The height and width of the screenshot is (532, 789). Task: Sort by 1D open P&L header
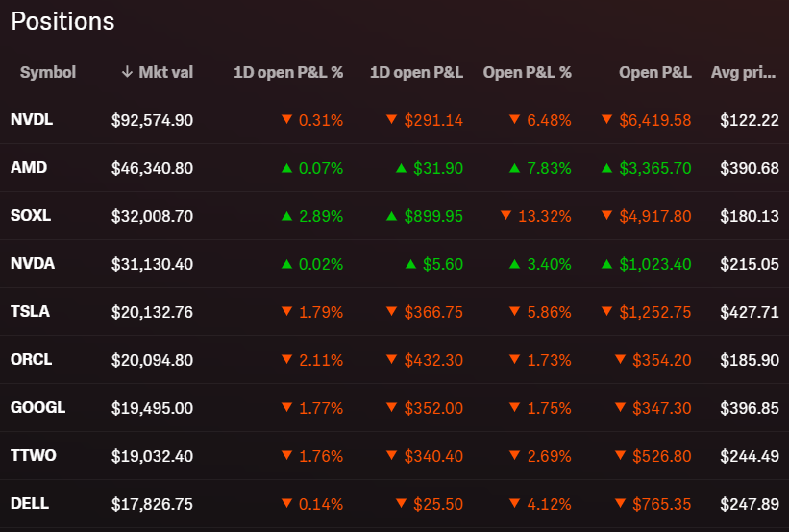click(416, 72)
